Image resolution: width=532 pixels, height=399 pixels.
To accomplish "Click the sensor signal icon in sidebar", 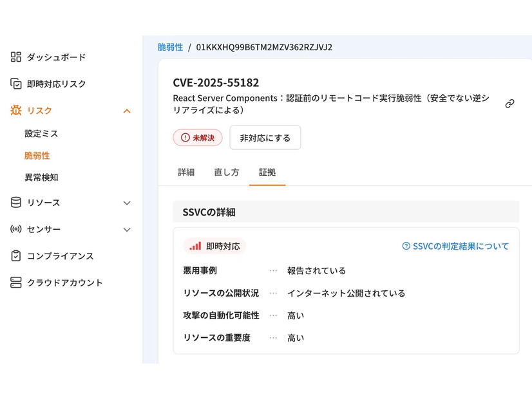I will coord(16,229).
